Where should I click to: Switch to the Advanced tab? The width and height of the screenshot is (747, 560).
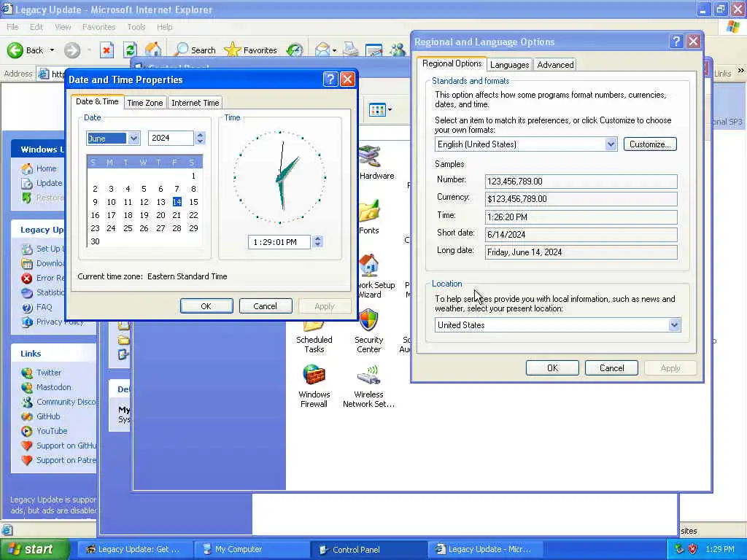coord(555,65)
